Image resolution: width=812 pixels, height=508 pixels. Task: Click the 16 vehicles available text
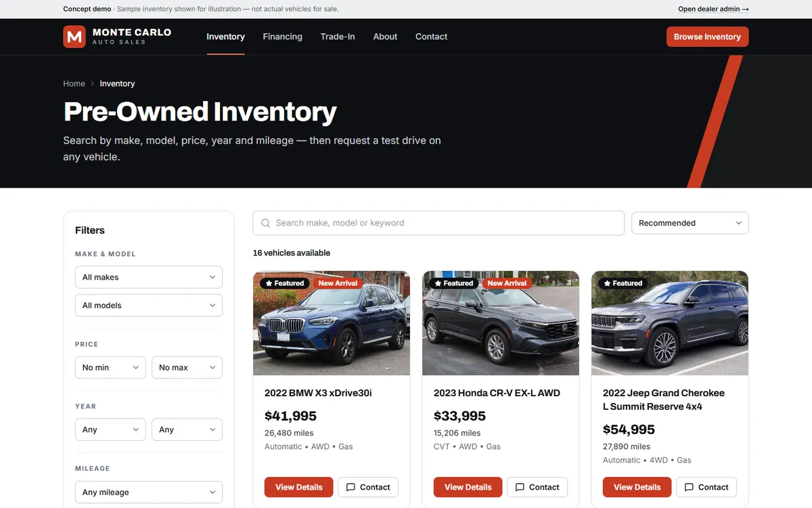pos(292,253)
